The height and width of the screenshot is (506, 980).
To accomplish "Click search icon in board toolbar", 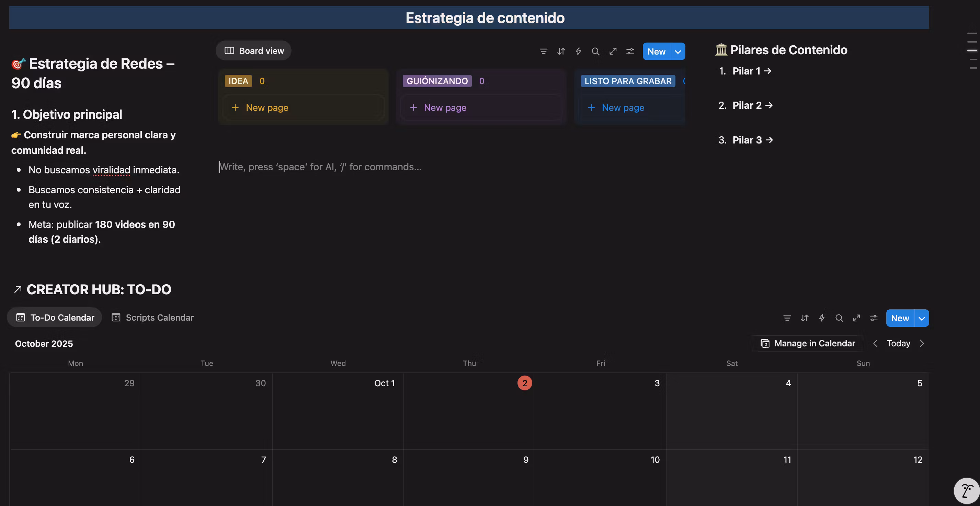I will pyautogui.click(x=595, y=51).
